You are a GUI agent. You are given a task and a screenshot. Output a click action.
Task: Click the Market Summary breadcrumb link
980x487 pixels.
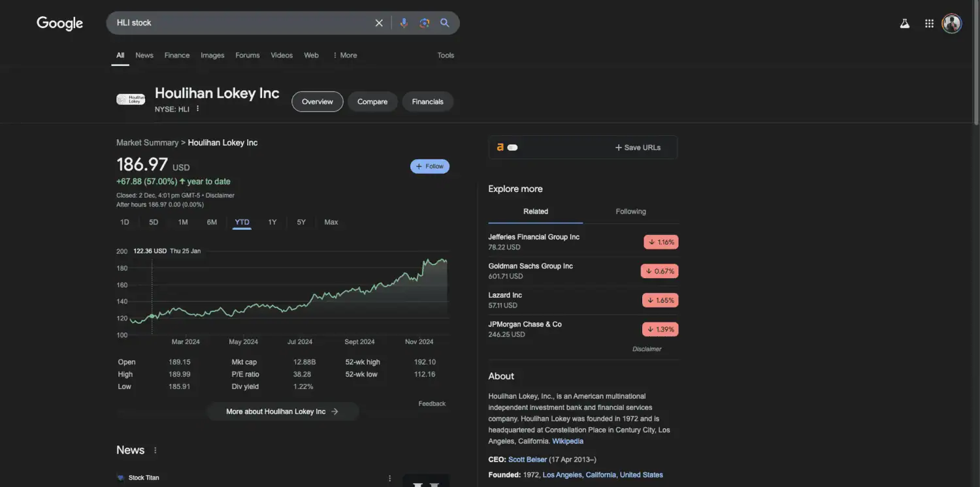click(x=147, y=143)
